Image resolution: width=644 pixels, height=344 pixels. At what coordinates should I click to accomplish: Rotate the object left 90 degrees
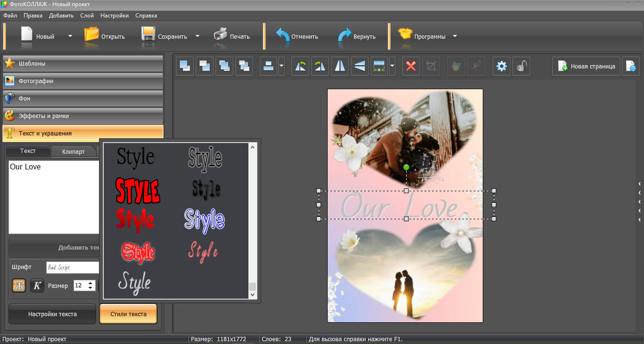coord(300,66)
